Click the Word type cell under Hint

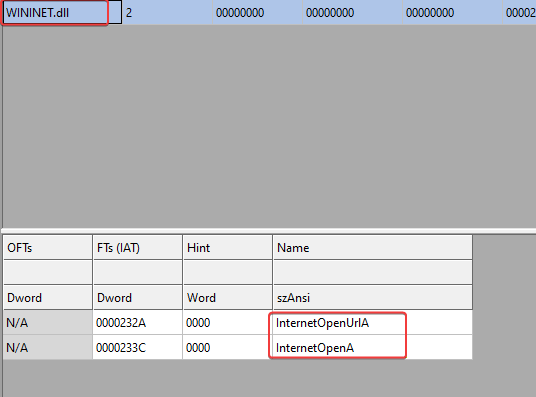pyautogui.click(x=228, y=297)
